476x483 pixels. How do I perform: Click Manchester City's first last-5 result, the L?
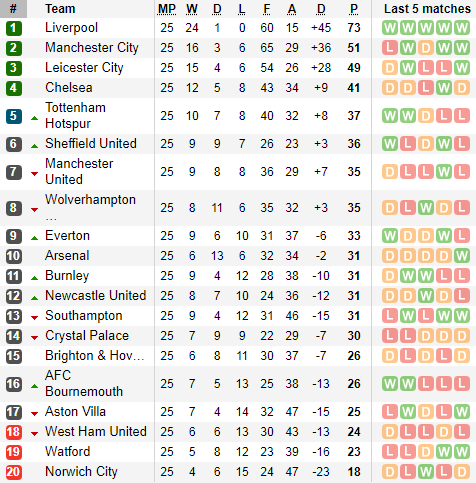tap(390, 48)
